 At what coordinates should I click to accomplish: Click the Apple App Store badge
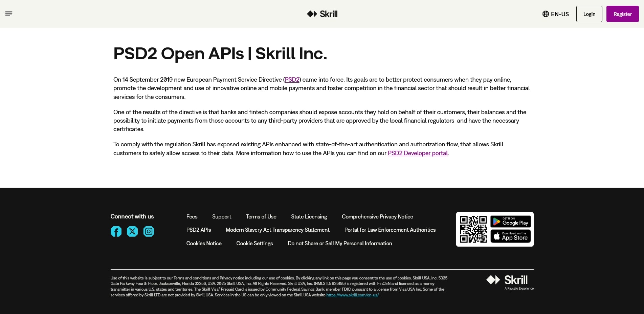[x=510, y=236]
